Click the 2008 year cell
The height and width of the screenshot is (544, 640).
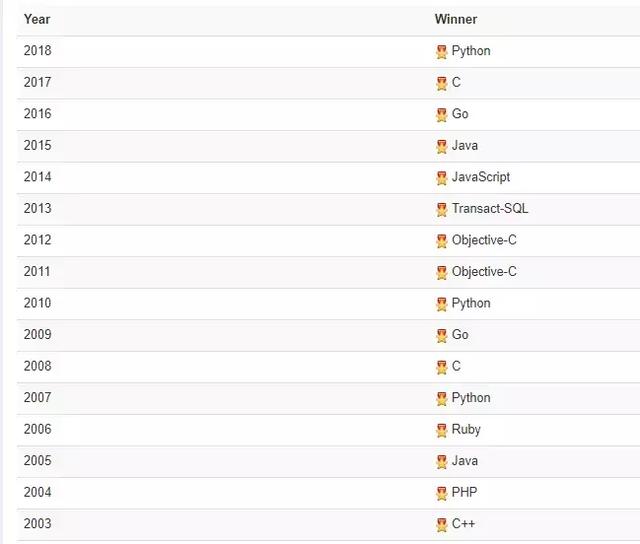pos(38,366)
